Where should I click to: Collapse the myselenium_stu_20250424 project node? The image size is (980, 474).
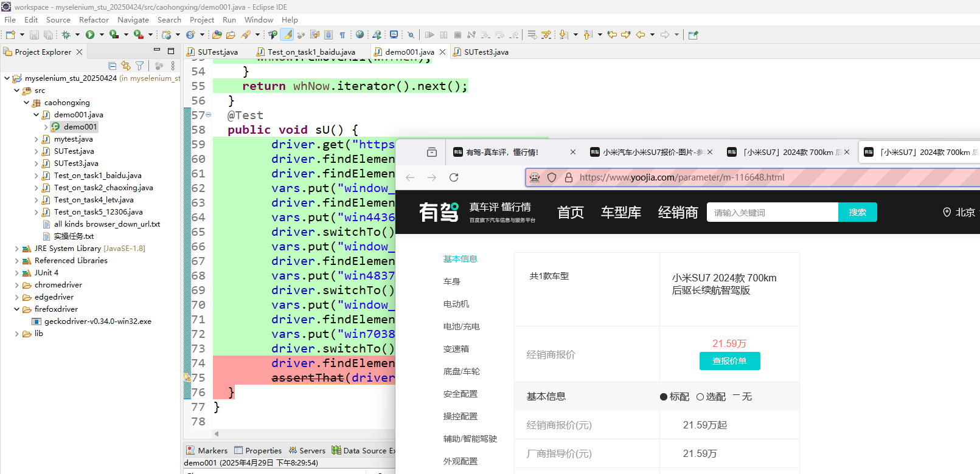pos(7,78)
